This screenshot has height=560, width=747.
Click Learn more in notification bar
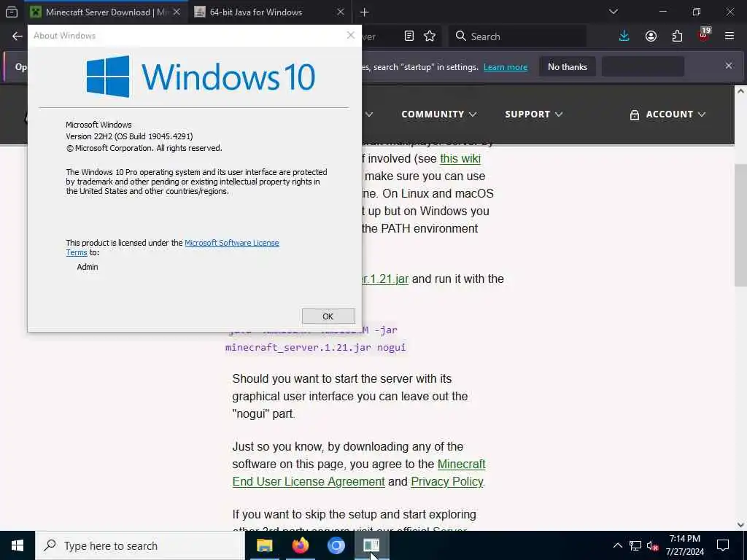click(x=506, y=67)
